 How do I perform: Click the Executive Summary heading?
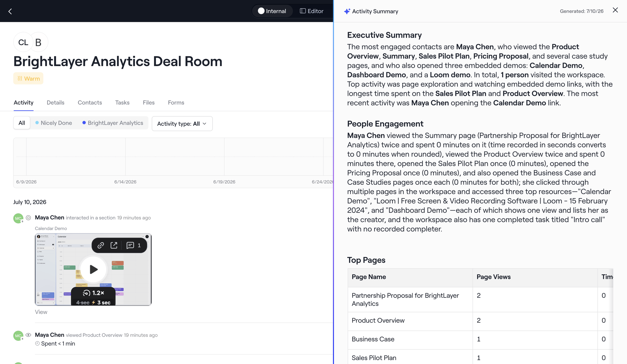[384, 35]
